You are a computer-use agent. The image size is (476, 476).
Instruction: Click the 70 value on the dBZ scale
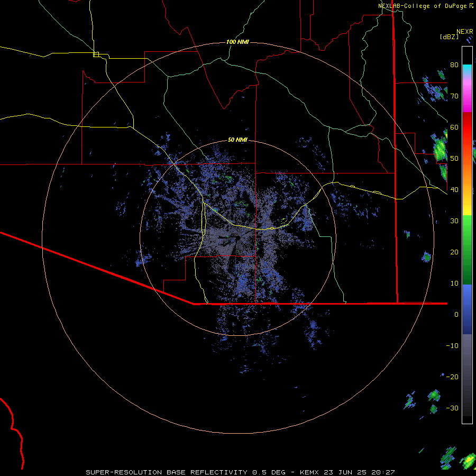tap(454, 96)
